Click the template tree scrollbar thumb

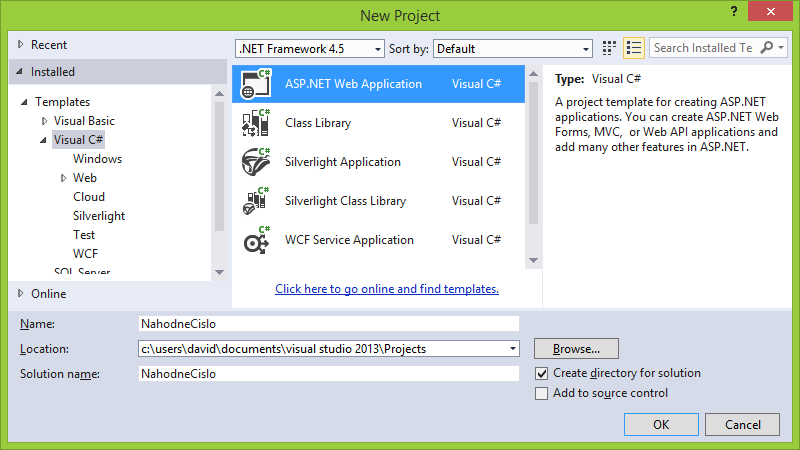[x=219, y=166]
